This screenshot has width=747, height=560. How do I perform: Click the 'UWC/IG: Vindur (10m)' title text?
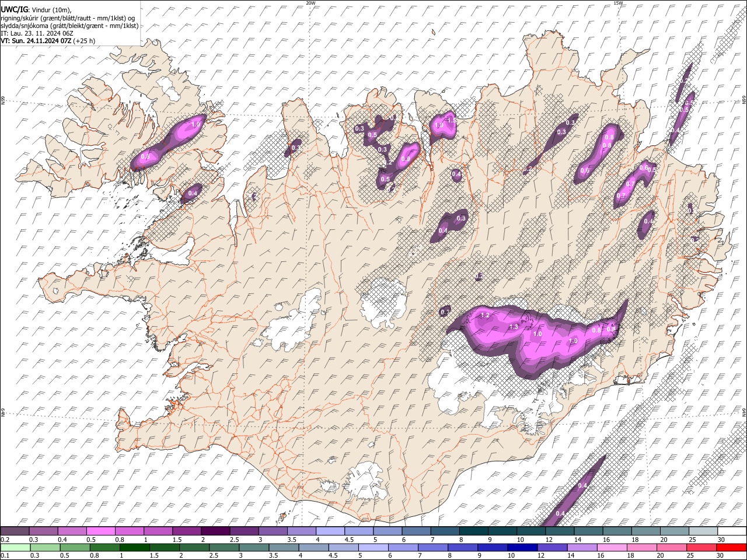tap(36, 9)
